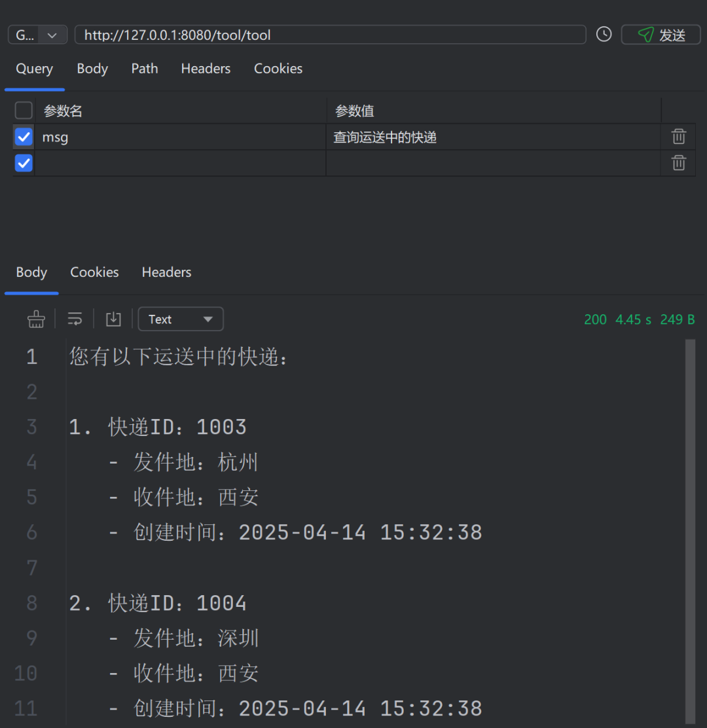Viewport: 707px width, 728px height.
Task: Click the 4.45 s response time value
Action: click(x=632, y=319)
